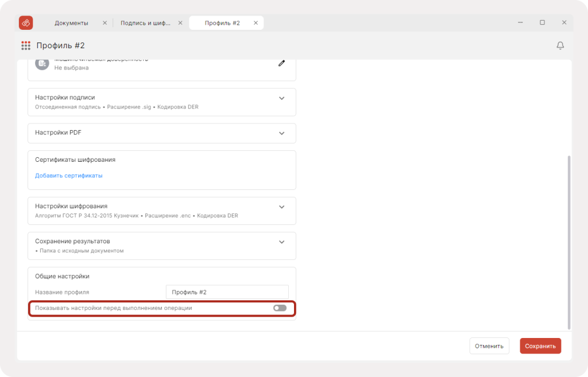
Task: Close the Профиль #2 tab
Action: [256, 23]
